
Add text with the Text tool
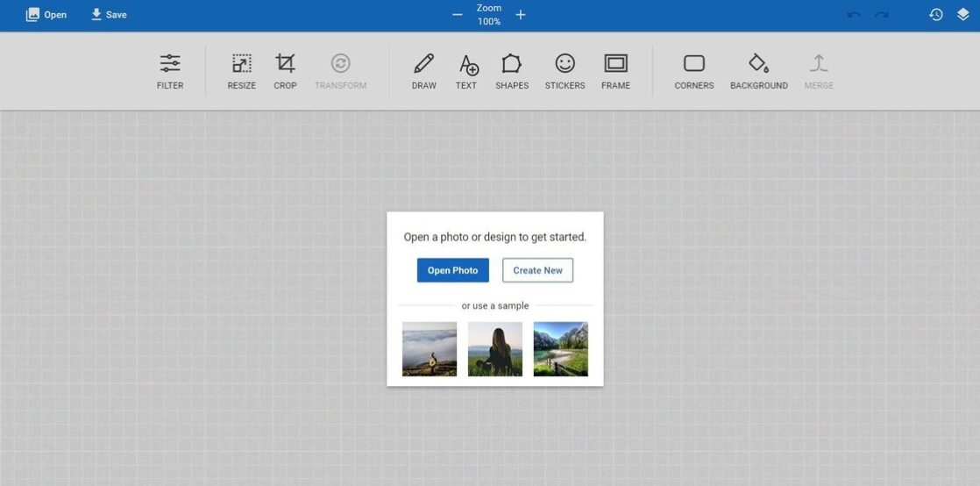click(x=466, y=71)
